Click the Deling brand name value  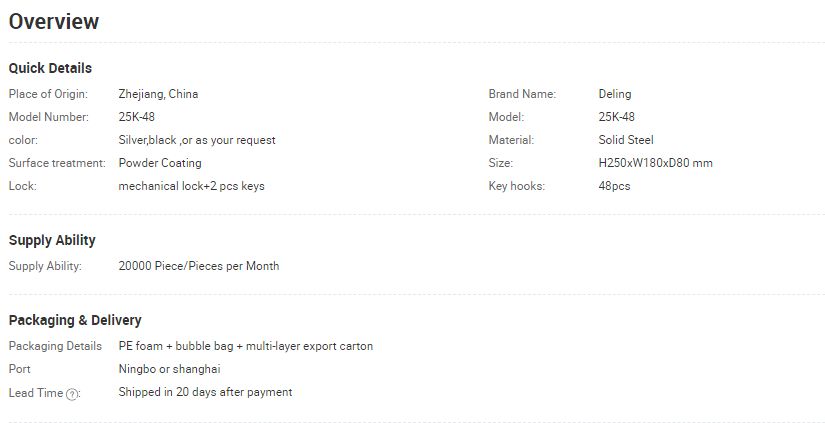tap(615, 94)
